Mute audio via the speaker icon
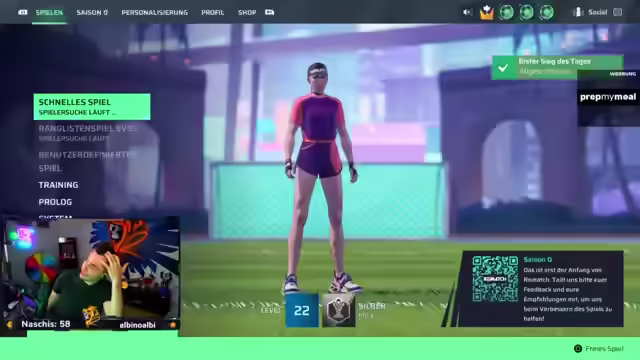 467,12
